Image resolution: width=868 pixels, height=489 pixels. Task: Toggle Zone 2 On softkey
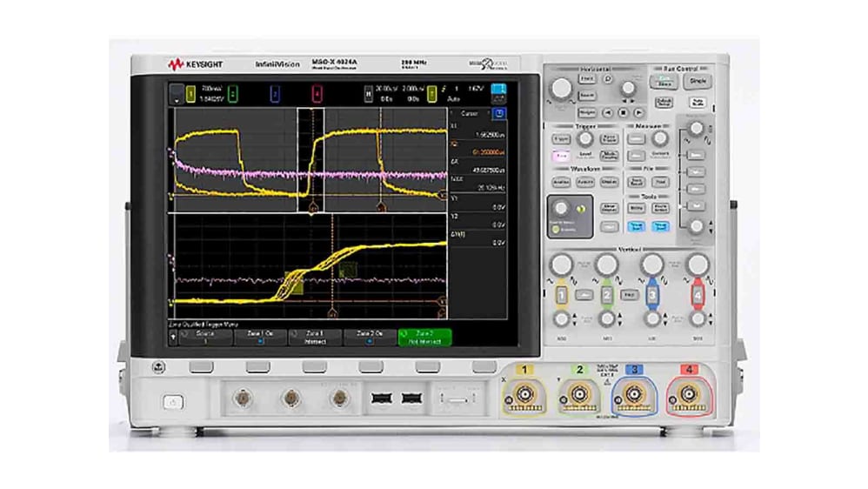point(371,338)
